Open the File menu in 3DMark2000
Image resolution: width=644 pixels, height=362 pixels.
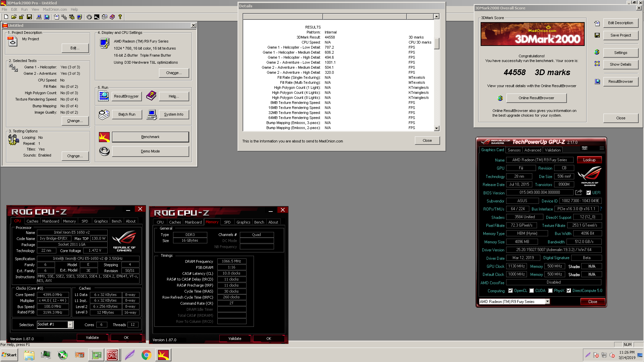pyautogui.click(x=4, y=9)
